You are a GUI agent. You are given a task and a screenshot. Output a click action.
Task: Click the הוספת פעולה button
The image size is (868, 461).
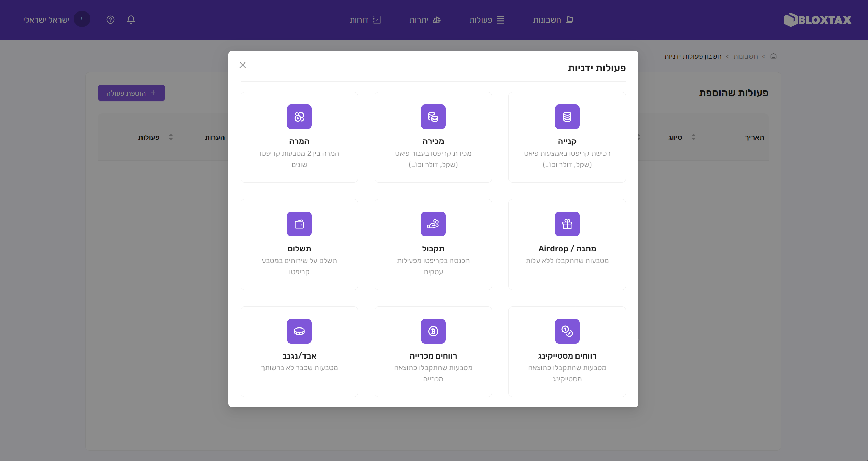[132, 93]
